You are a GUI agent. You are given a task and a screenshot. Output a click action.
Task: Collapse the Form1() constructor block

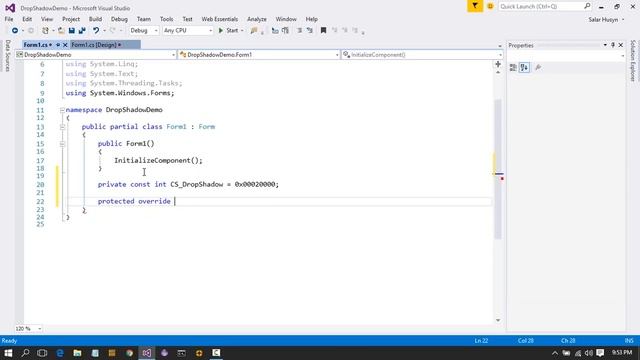coord(62,144)
